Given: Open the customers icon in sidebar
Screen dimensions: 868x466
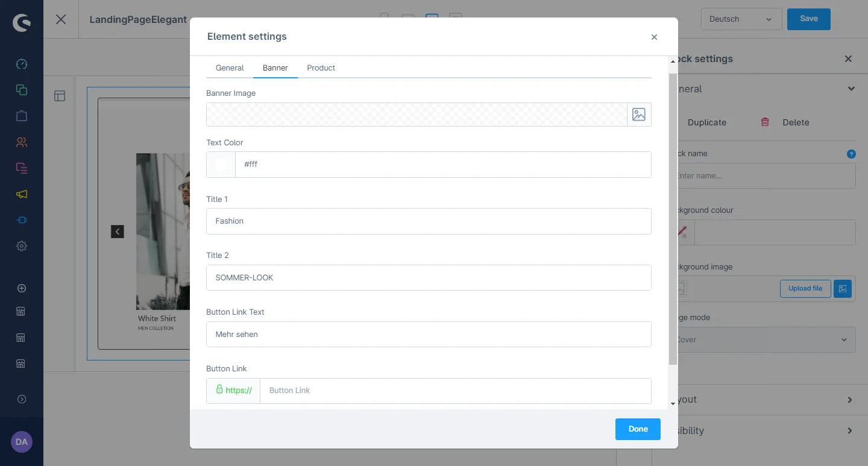Looking at the screenshot, I should (22, 142).
